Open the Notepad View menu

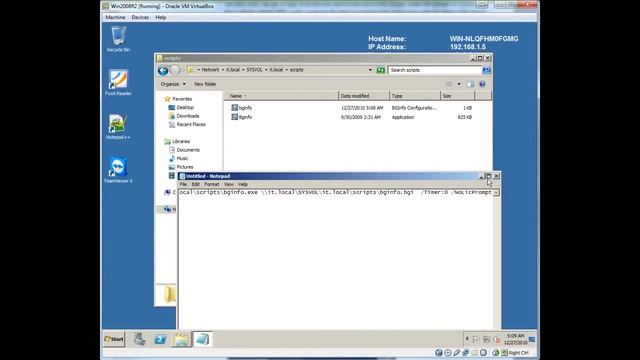click(229, 184)
